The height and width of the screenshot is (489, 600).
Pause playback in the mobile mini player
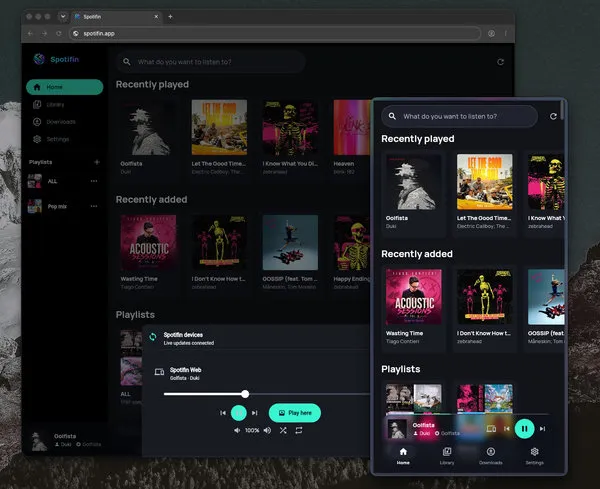(x=524, y=429)
